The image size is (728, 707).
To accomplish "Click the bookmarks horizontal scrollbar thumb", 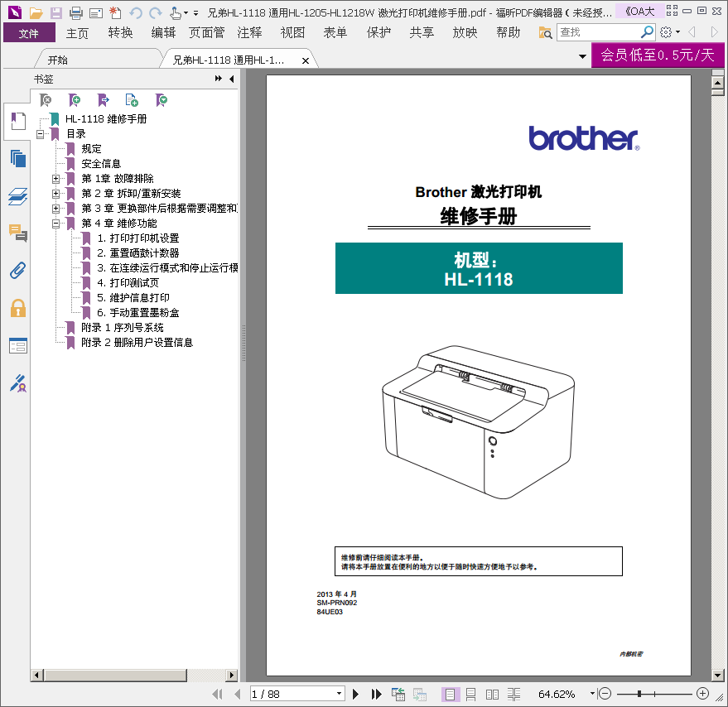I will coord(115,675).
